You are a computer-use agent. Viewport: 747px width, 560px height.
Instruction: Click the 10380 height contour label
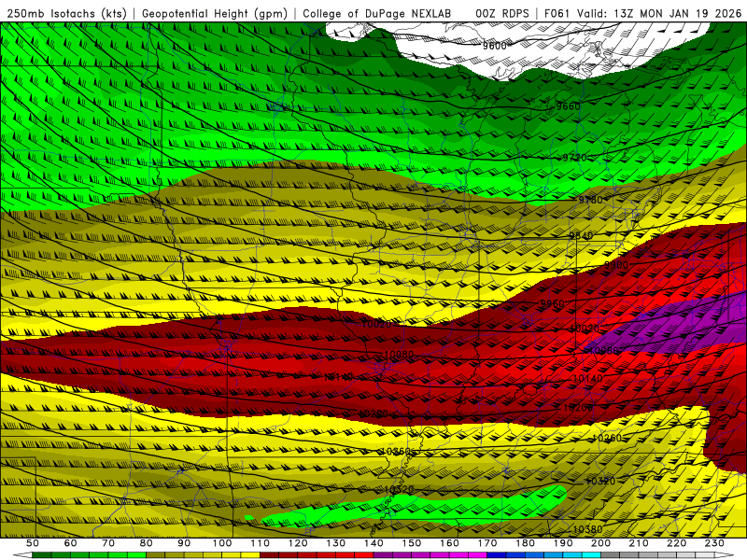tap(587, 529)
